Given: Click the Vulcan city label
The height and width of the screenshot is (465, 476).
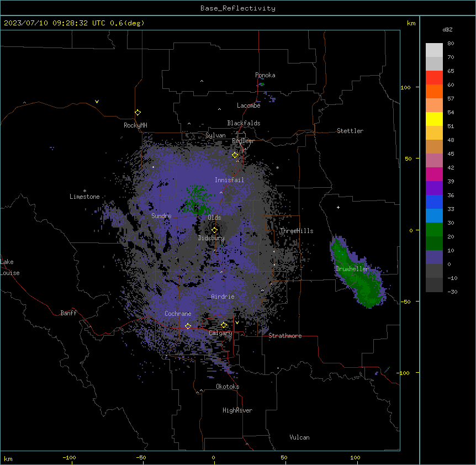Looking at the screenshot, I should click(300, 437).
